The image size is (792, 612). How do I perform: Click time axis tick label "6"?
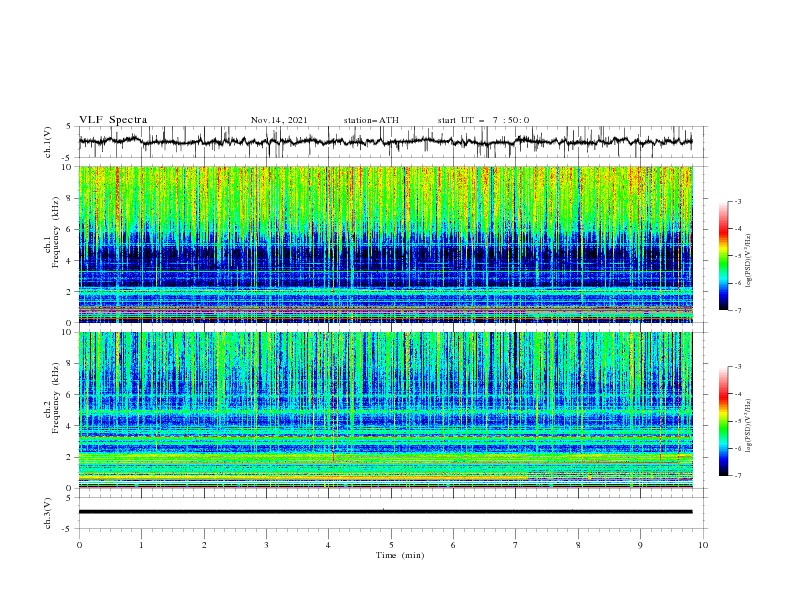click(453, 545)
